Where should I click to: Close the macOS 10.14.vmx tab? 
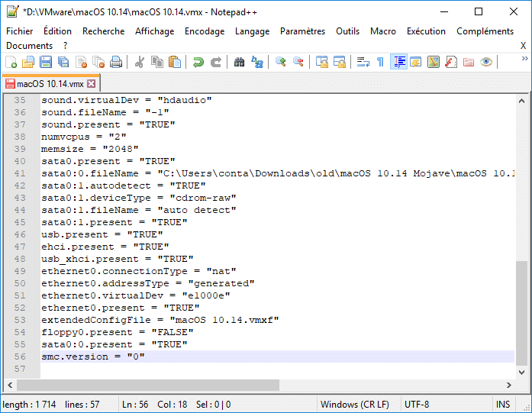click(92, 83)
